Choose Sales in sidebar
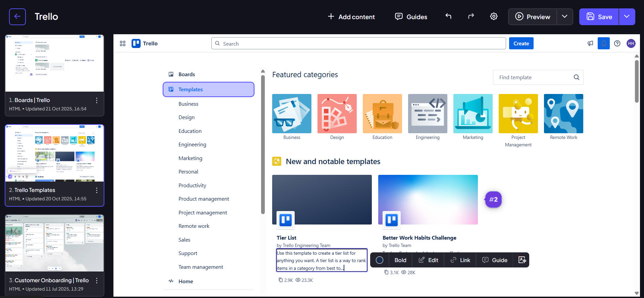 (x=184, y=240)
